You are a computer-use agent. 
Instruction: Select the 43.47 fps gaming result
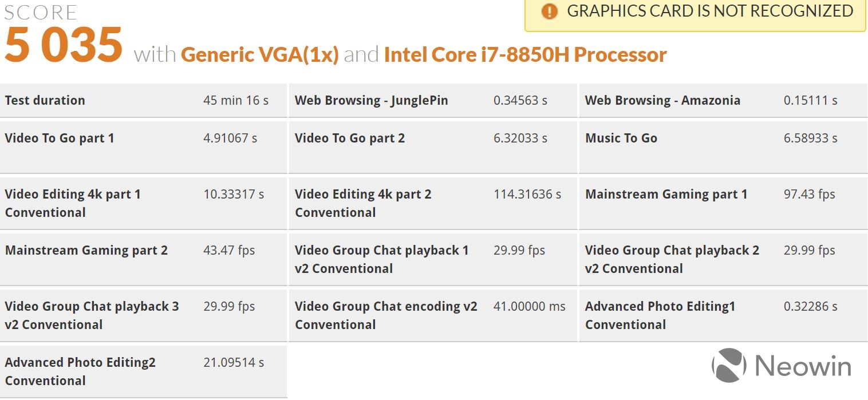click(229, 251)
